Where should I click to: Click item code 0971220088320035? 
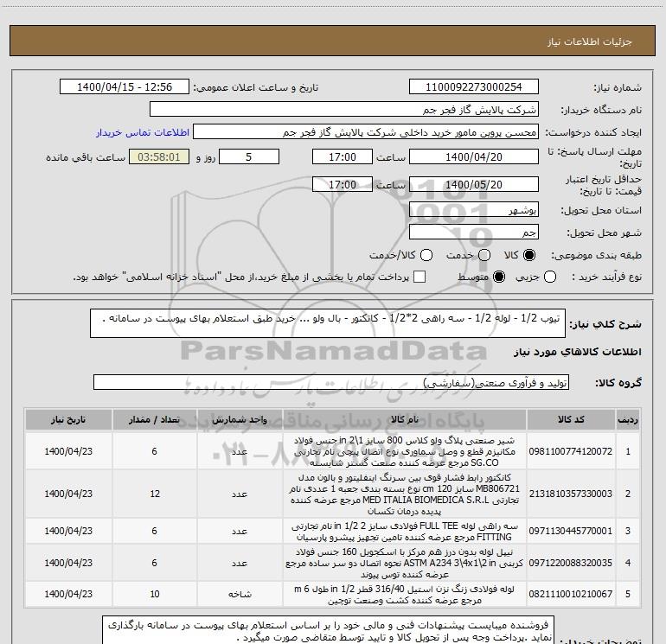[x=571, y=563]
